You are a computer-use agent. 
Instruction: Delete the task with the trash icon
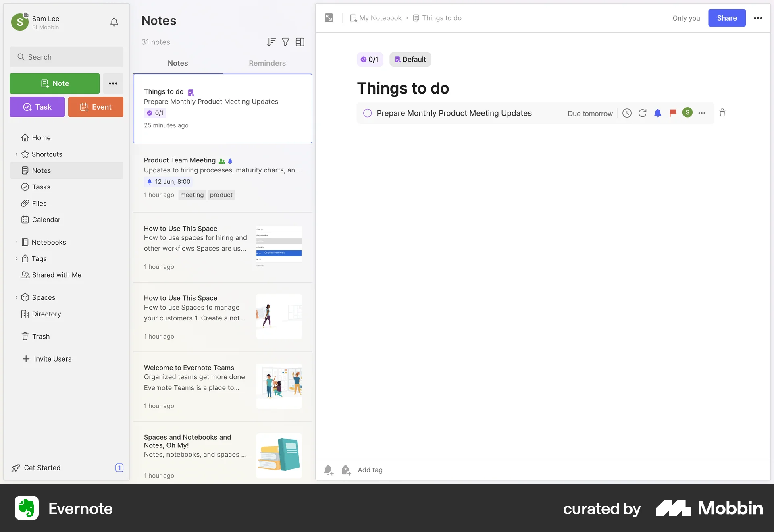722,113
